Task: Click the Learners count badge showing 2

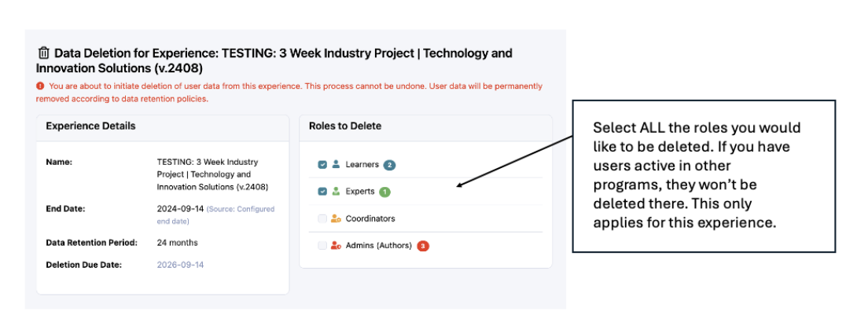Action: pyautogui.click(x=389, y=165)
